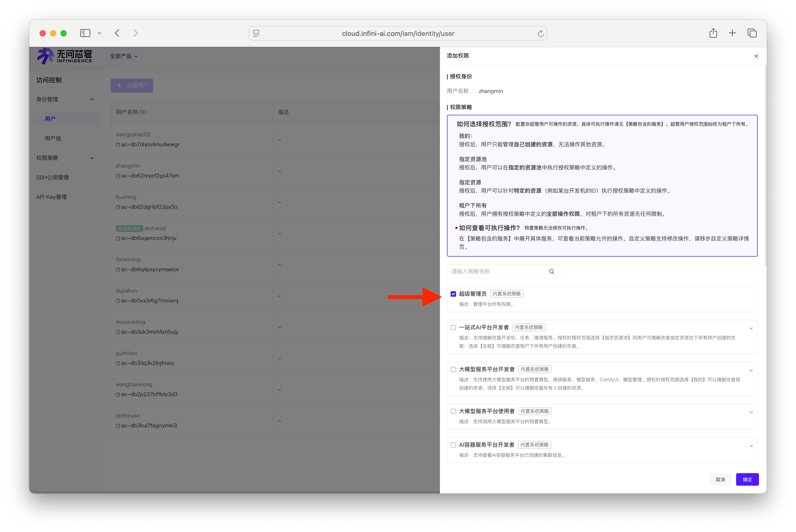The image size is (796, 532).
Task: Click Safari sidebar toggle icon
Action: (85, 33)
